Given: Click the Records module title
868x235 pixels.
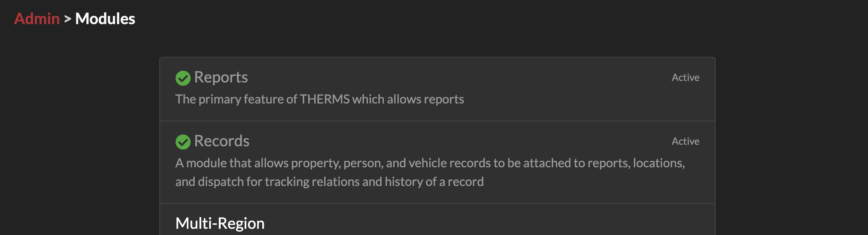Looking at the screenshot, I should click(x=222, y=141).
